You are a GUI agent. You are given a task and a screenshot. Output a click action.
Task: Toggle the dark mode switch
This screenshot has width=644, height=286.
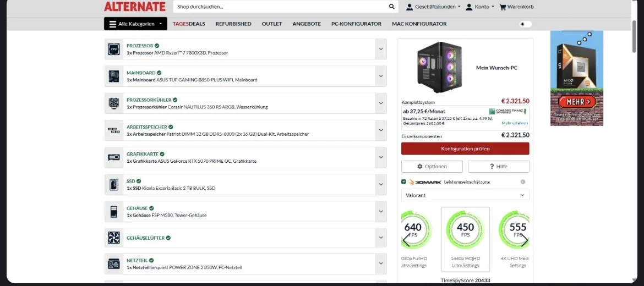click(x=525, y=24)
